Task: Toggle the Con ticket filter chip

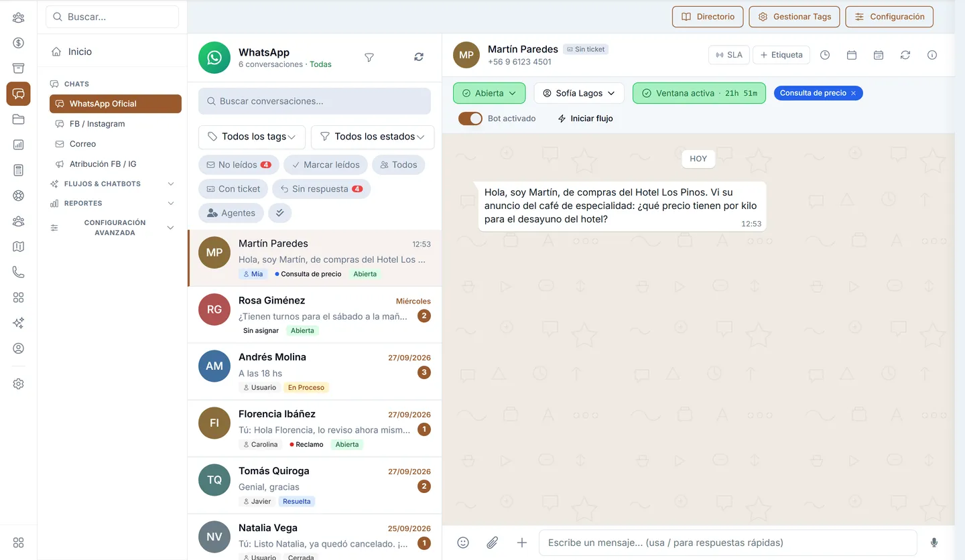Action: coord(233,189)
